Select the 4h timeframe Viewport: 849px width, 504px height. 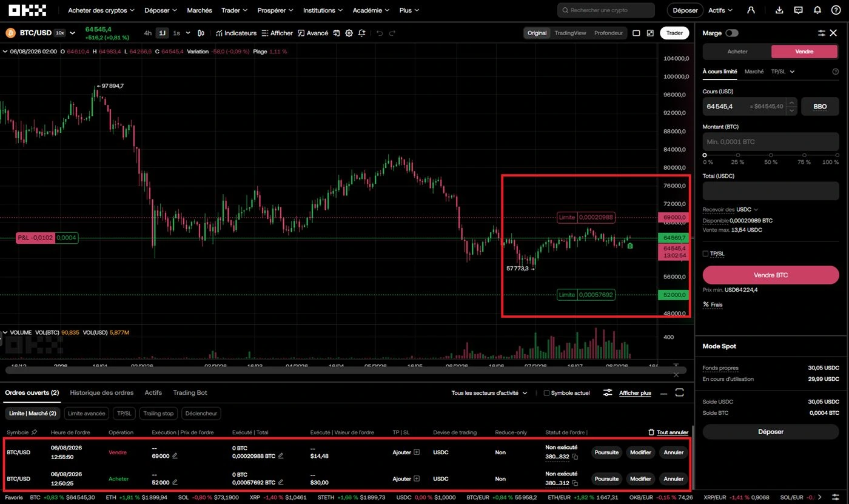[x=148, y=33]
